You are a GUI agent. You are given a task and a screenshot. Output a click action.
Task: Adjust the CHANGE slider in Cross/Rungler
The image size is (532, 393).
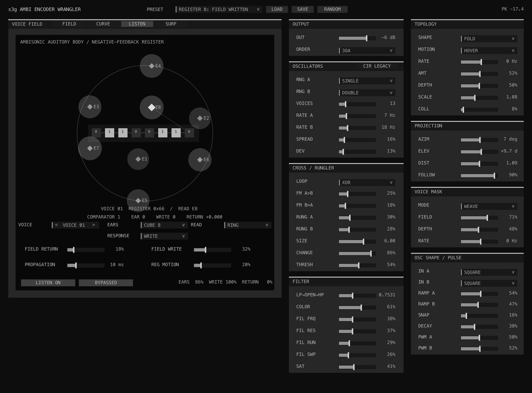[357, 253]
